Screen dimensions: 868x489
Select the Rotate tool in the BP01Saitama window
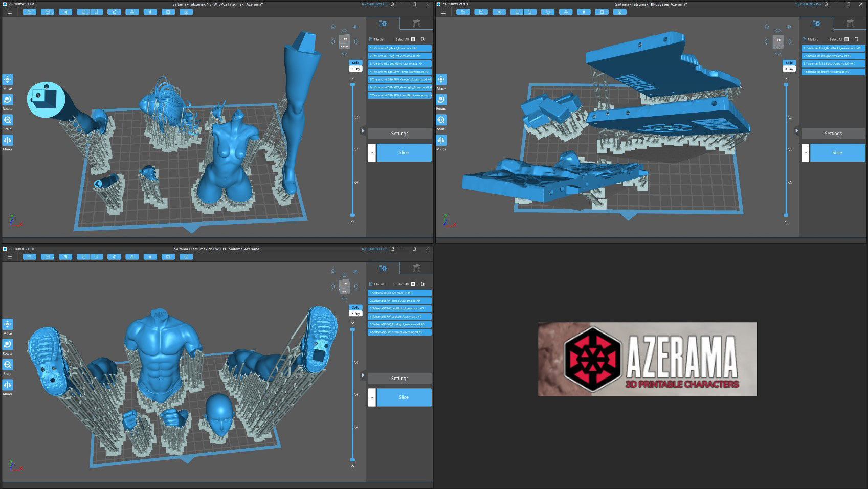tap(8, 344)
